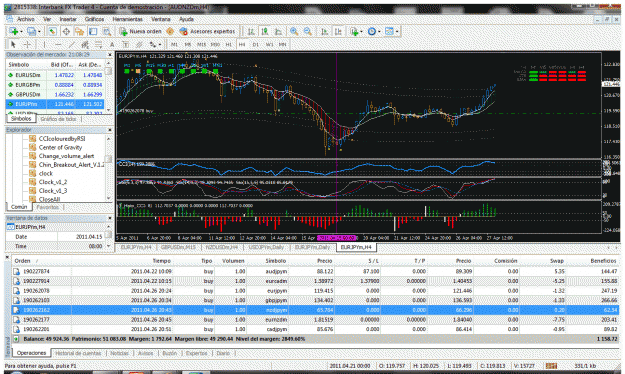The height and width of the screenshot is (374, 625).
Task: Select the zoom out magnifier icon
Action: coord(308,31)
